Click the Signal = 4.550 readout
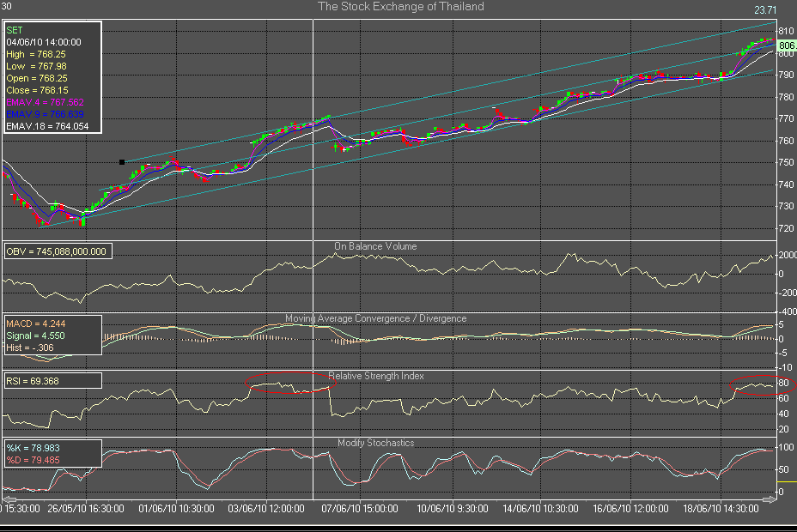 [35, 336]
